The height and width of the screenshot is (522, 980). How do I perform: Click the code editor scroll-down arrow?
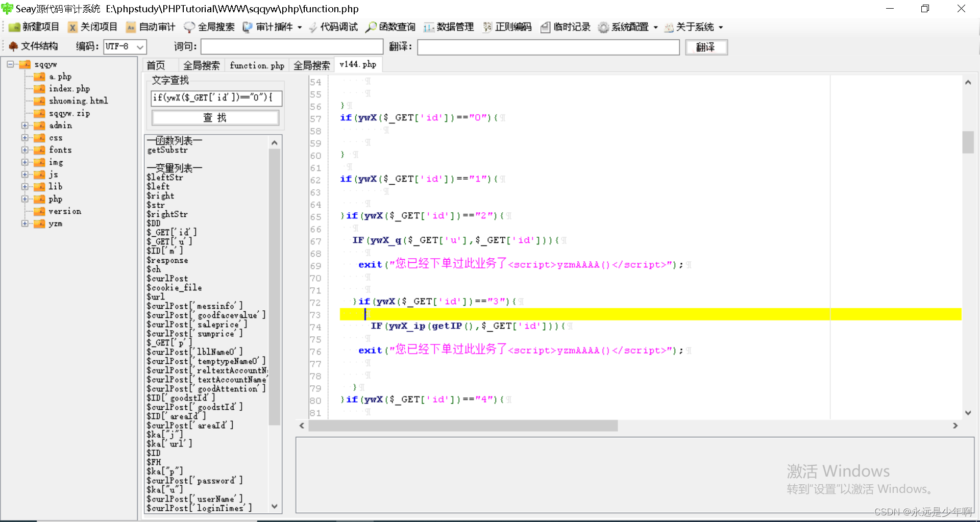[x=968, y=413]
